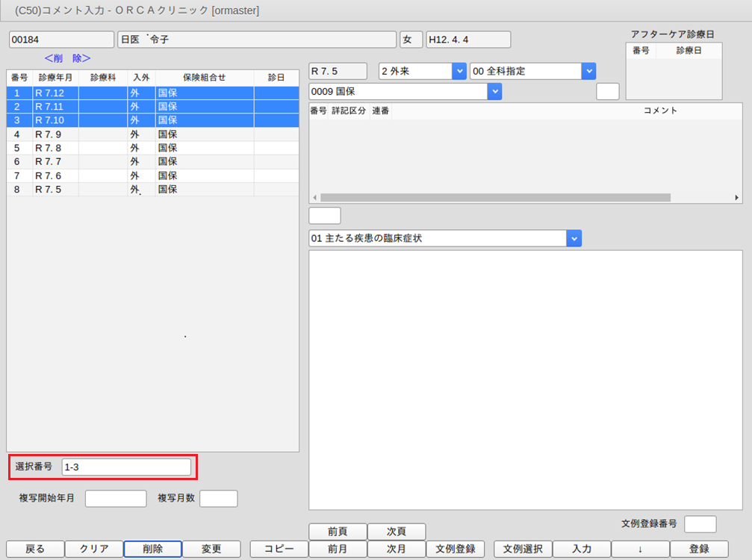Open 文例選択 phrase selection

522,549
